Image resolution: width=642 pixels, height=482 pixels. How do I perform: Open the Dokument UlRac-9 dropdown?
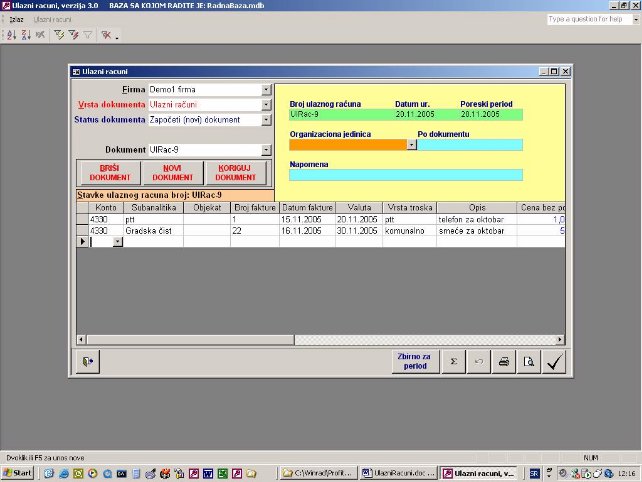coord(266,150)
